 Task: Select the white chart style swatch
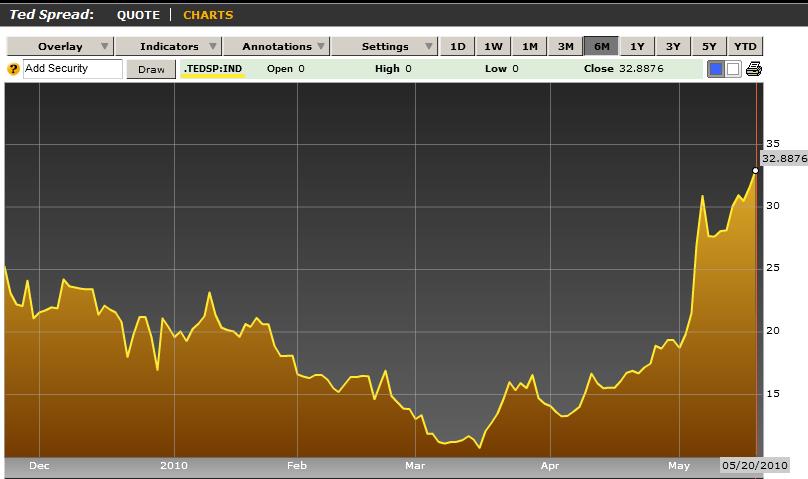tap(733, 69)
